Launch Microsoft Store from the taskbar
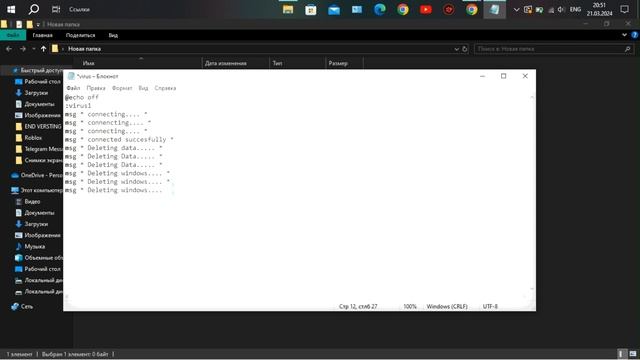This screenshot has height=360, width=640. [x=311, y=9]
